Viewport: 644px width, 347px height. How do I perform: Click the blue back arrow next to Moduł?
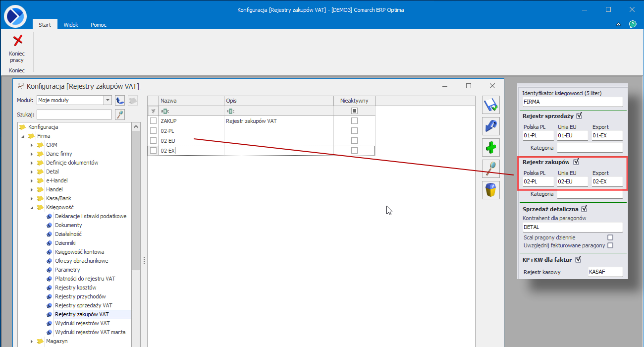click(x=119, y=101)
